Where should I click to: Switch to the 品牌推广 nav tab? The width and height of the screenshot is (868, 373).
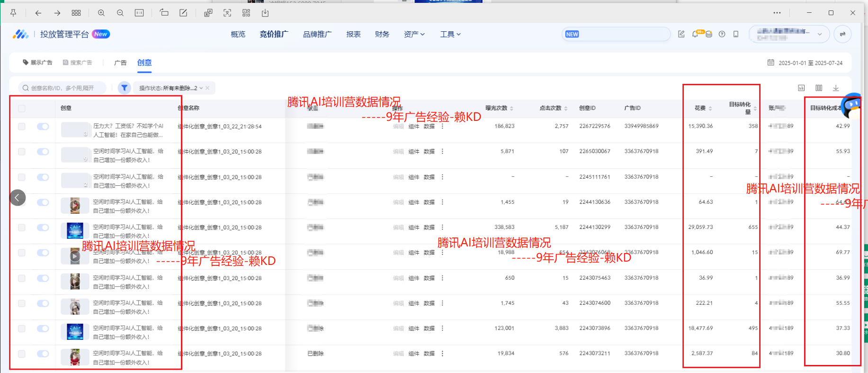tap(317, 34)
